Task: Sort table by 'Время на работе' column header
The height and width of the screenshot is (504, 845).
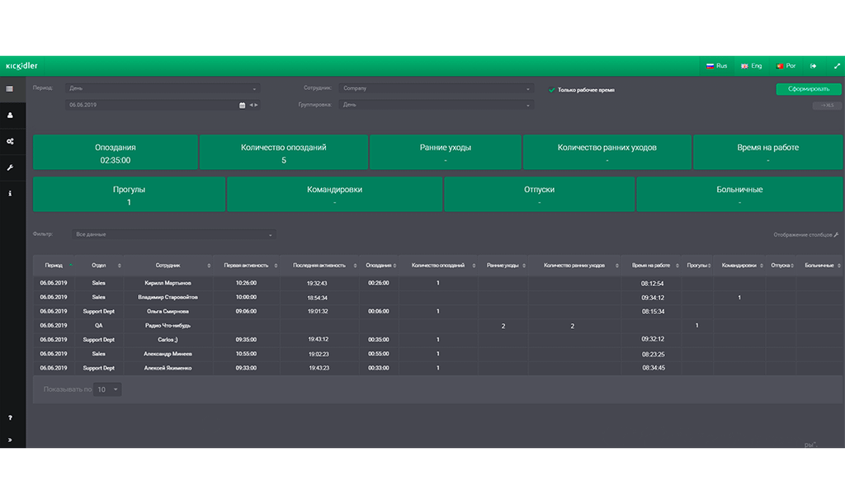Action: click(651, 266)
